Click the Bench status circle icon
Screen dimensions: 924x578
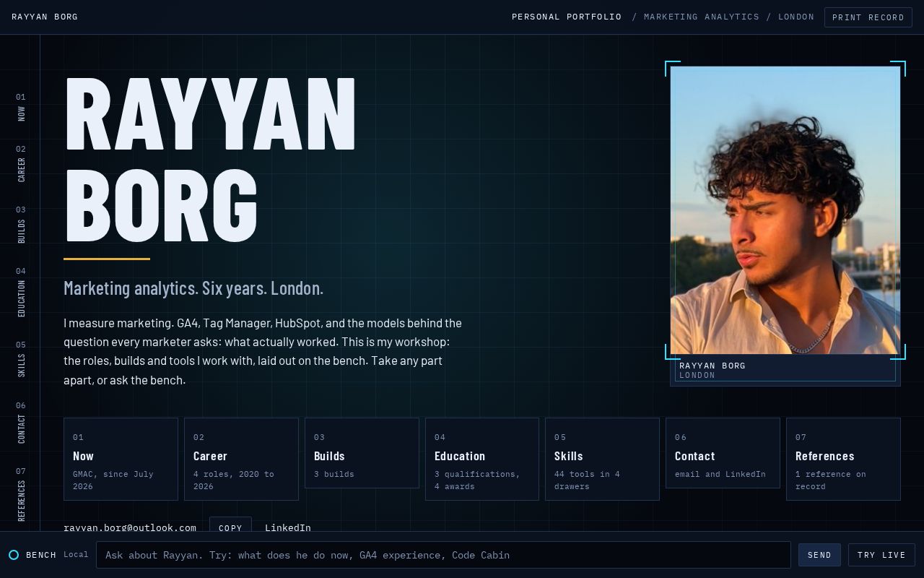14,555
